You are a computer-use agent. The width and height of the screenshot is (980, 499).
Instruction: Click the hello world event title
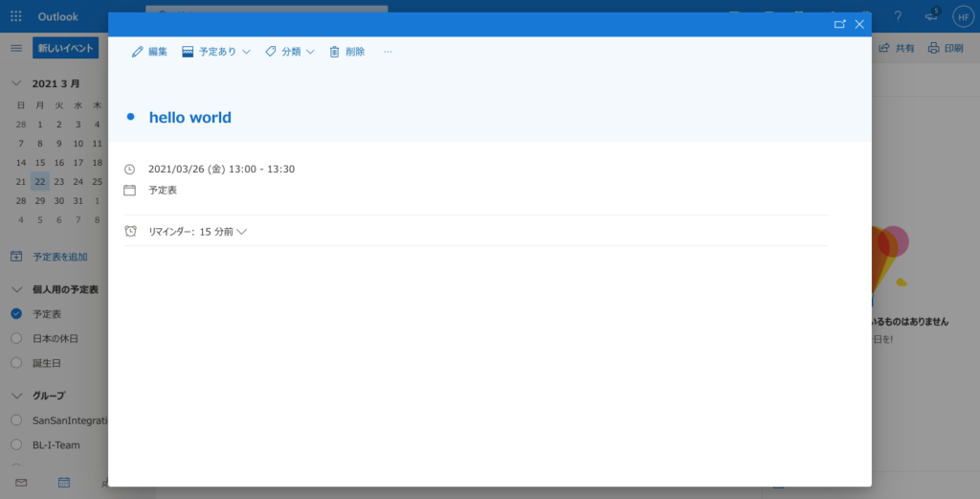pos(190,118)
